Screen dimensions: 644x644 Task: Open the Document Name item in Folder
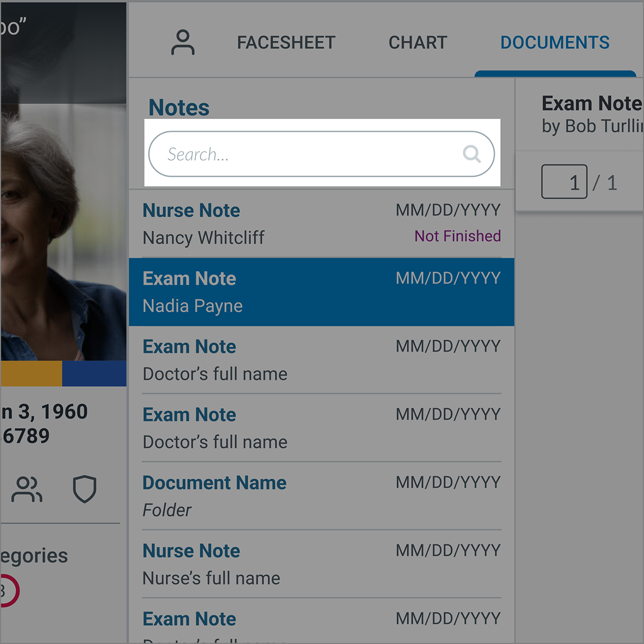point(321,496)
